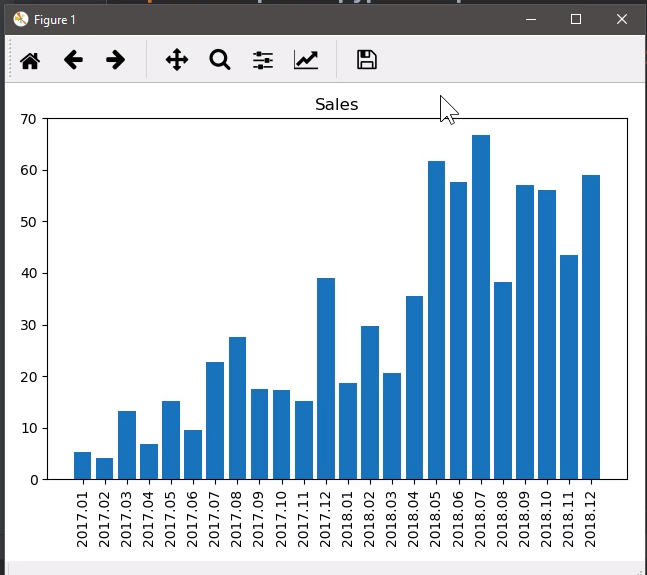Click the matplotlib icon in title bar
The image size is (647, 575).
[21, 19]
